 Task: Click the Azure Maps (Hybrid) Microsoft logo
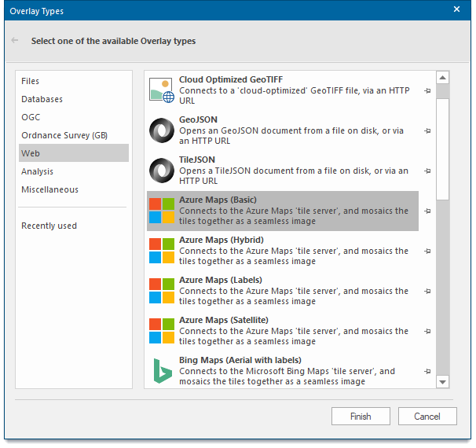pos(162,251)
